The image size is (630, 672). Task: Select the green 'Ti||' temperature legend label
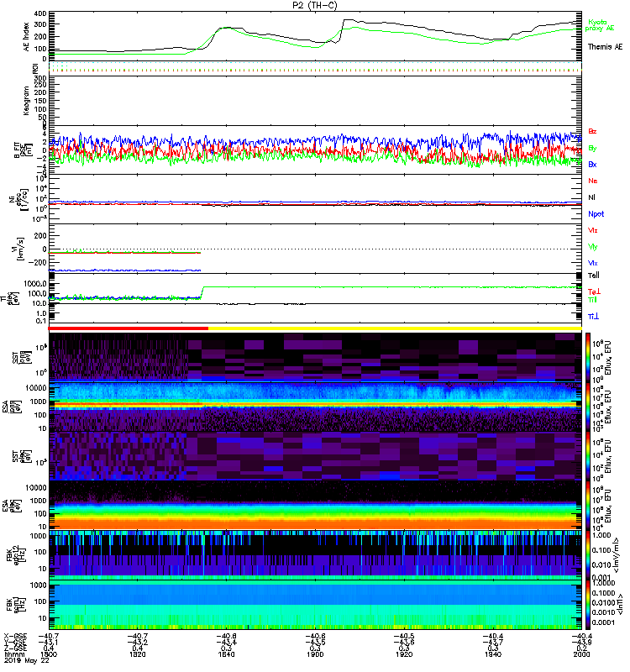pyautogui.click(x=592, y=300)
